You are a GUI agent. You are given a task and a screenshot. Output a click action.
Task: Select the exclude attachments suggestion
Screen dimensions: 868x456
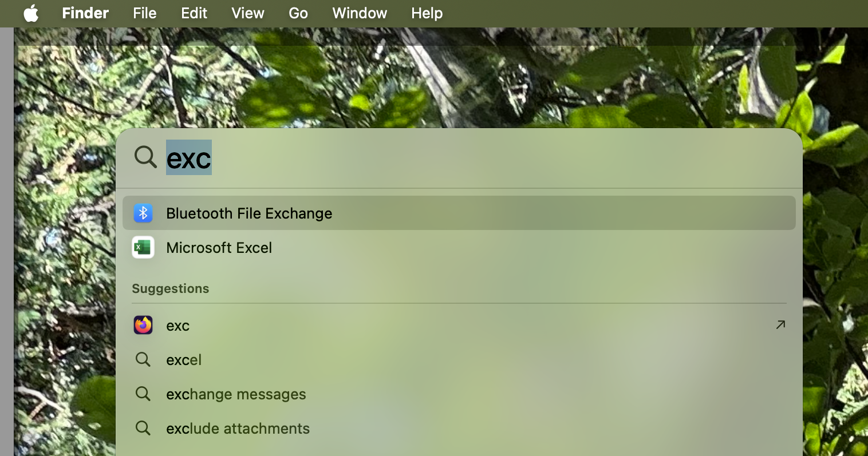238,429
